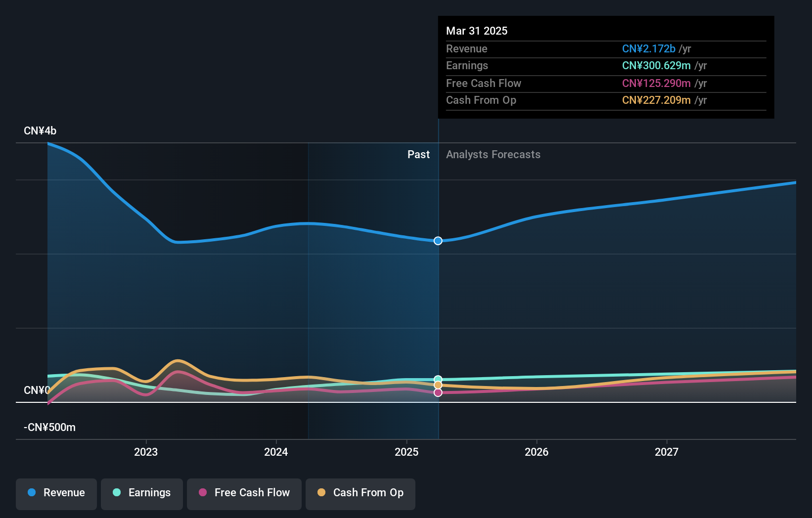Click the -CN¥500m y-axis label
812x518 pixels.
point(49,428)
